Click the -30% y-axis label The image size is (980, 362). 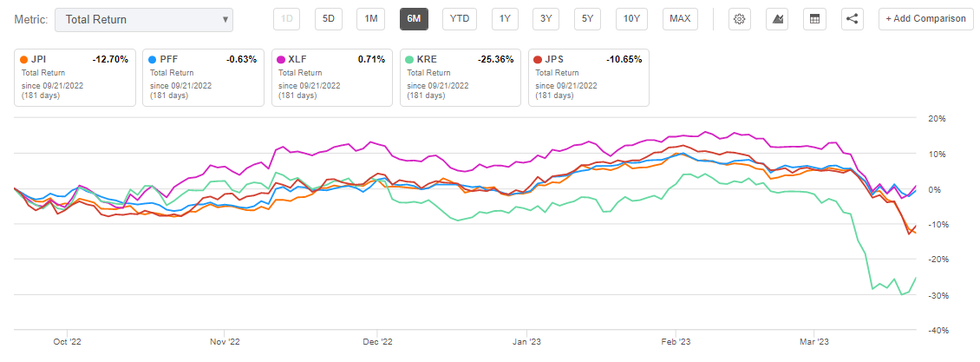pos(937,295)
